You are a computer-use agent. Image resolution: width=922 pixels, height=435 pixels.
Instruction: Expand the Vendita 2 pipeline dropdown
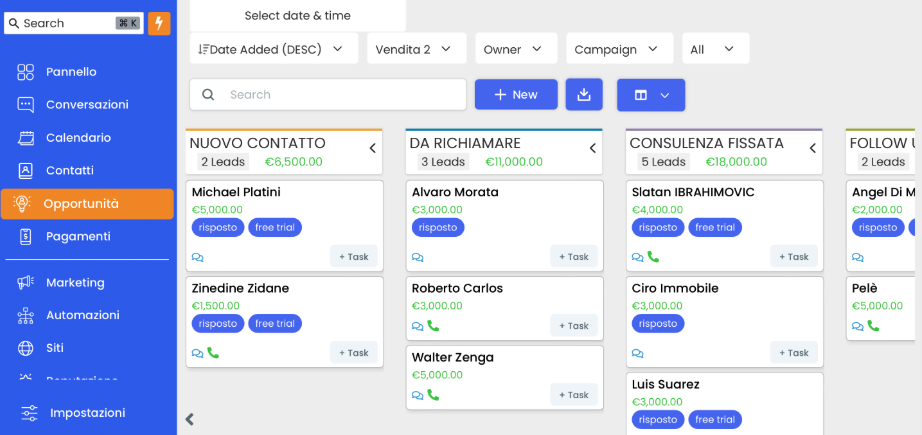[416, 49]
